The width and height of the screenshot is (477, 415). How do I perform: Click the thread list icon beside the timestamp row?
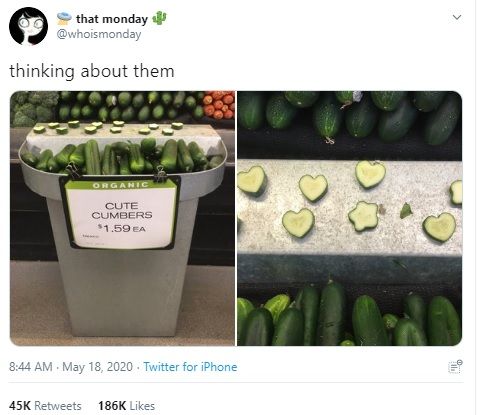455,366
